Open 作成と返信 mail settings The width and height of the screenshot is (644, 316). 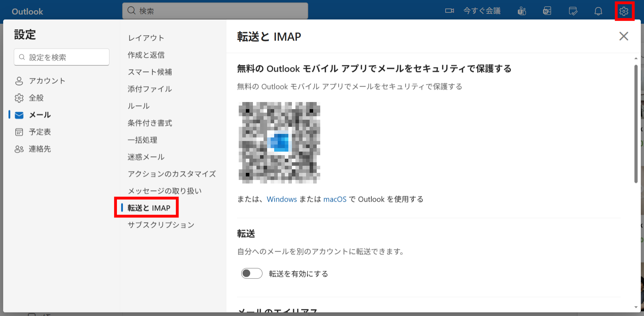(146, 55)
